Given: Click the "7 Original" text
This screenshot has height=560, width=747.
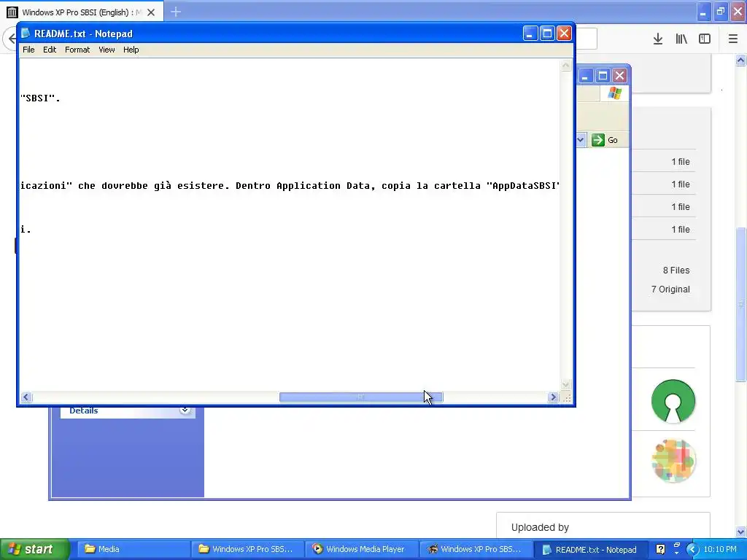Looking at the screenshot, I should click(670, 289).
